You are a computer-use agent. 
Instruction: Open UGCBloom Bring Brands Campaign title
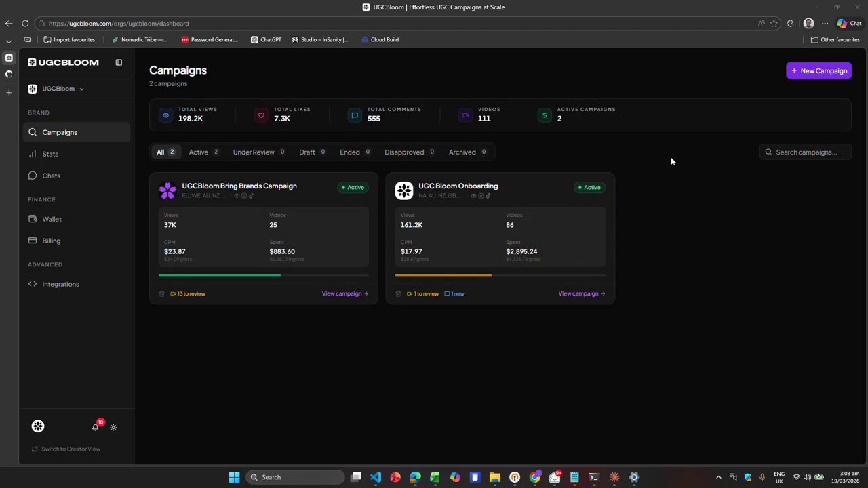pos(239,186)
